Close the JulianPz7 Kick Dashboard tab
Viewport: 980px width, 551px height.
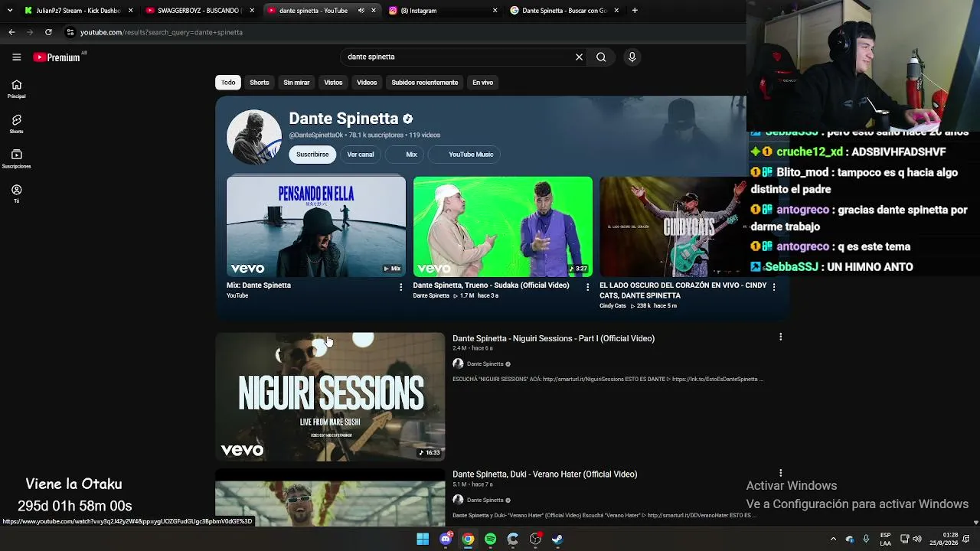[130, 11]
